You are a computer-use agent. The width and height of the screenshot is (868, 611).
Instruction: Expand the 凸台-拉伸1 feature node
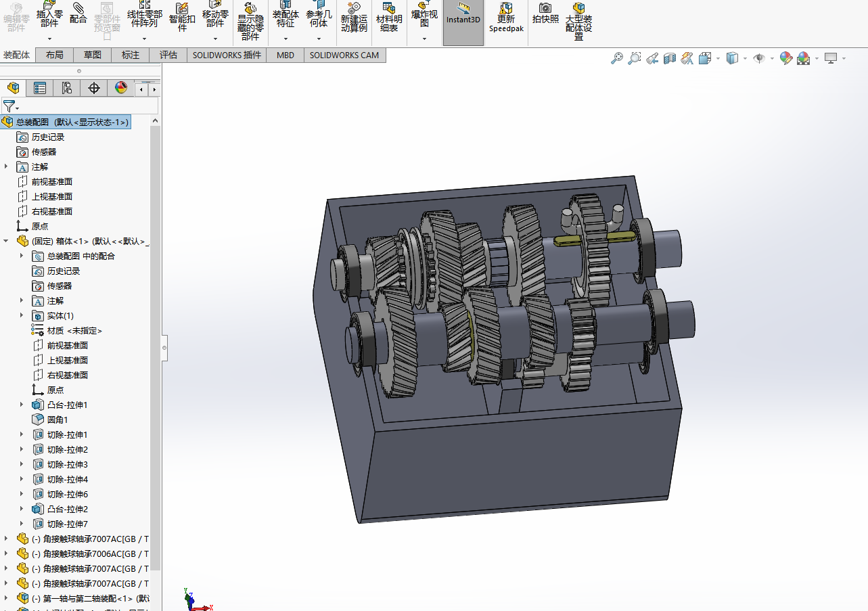point(22,405)
